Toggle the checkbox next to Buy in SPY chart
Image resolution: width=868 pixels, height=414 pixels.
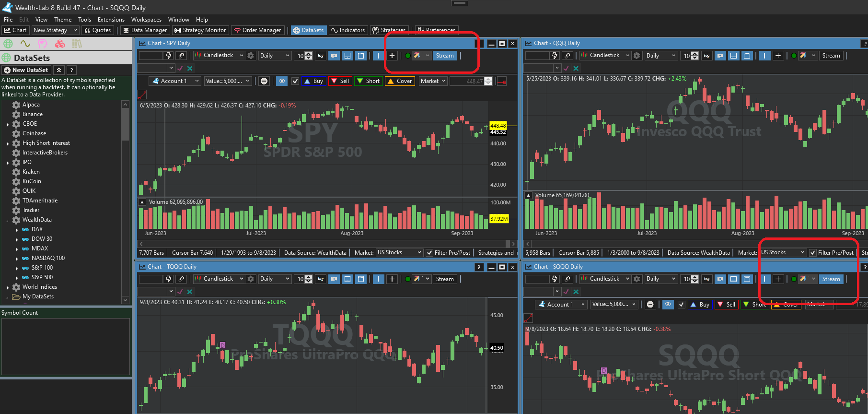(x=295, y=81)
